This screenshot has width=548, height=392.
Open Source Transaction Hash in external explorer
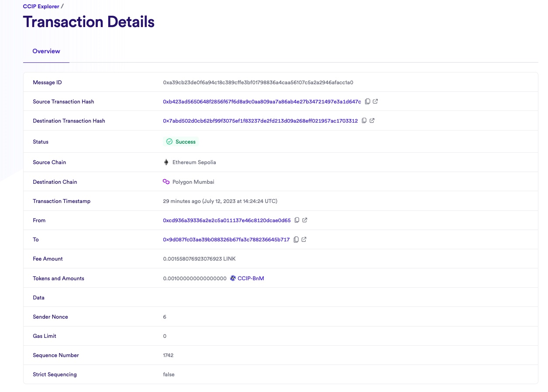(376, 102)
